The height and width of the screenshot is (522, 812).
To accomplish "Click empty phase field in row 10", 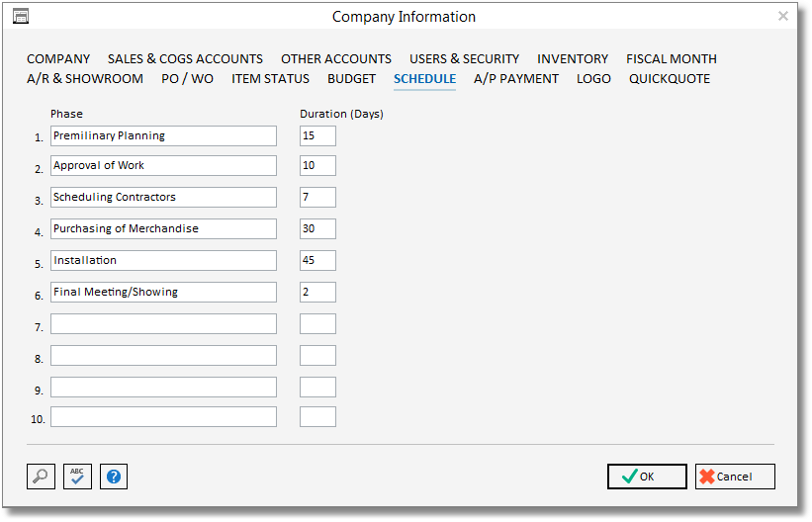I will click(x=163, y=417).
